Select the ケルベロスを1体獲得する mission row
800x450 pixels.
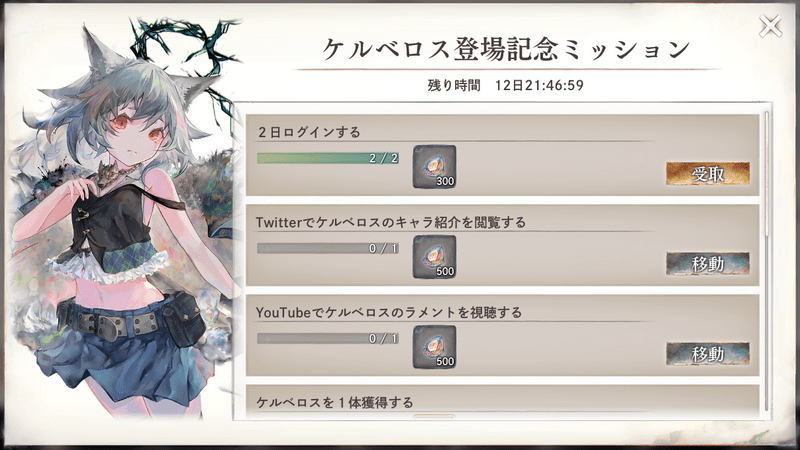pyautogui.click(x=503, y=402)
